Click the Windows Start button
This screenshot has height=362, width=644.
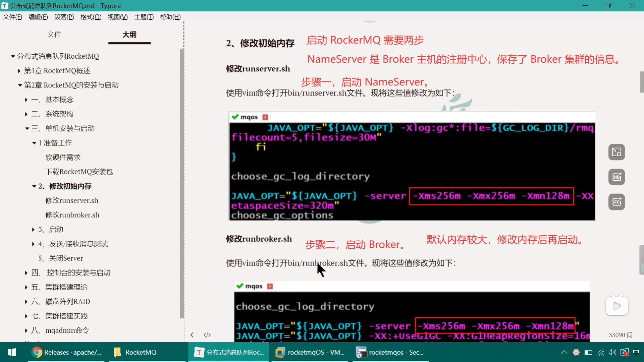[12, 352]
